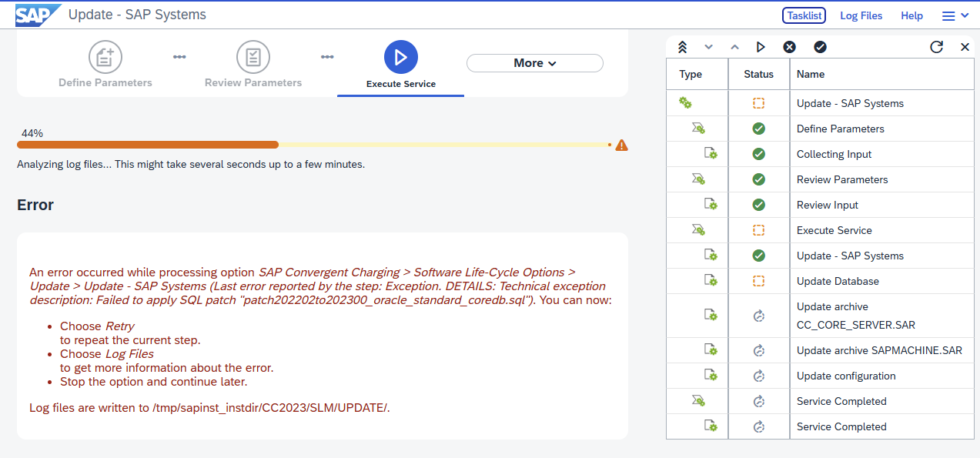
Task: Click tasklist move-down chevron
Action: 709,47
